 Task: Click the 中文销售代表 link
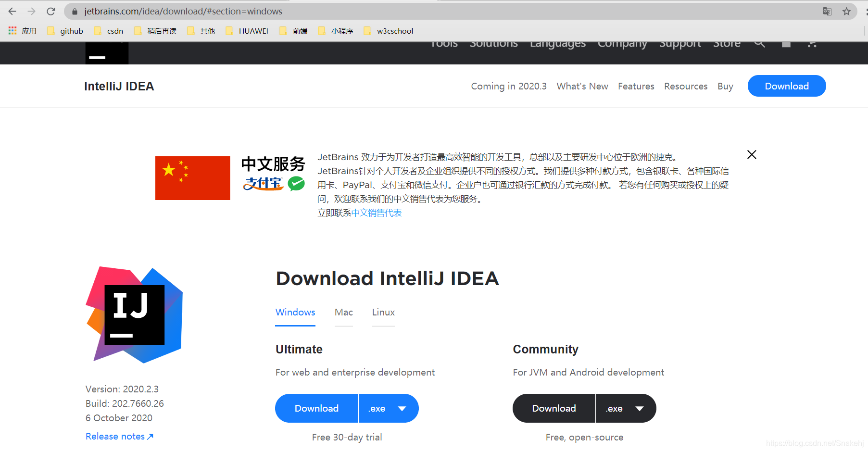[377, 213]
